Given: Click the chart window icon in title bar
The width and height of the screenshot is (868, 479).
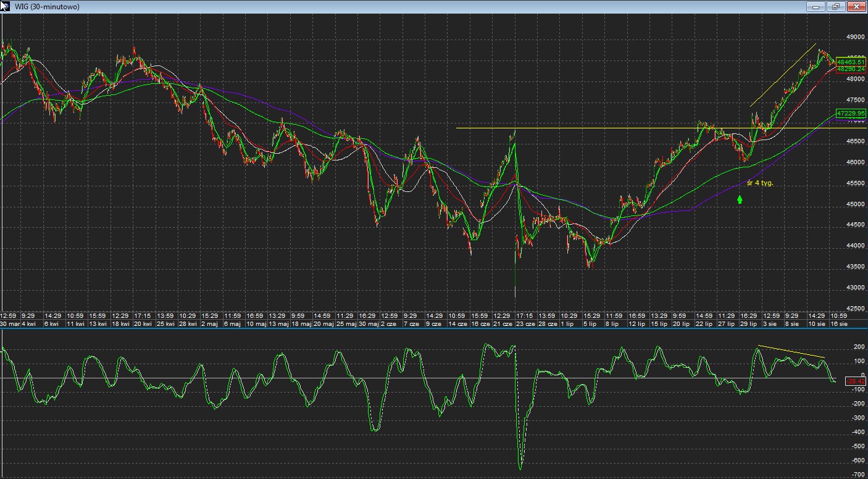Looking at the screenshot, I should tap(6, 6).
